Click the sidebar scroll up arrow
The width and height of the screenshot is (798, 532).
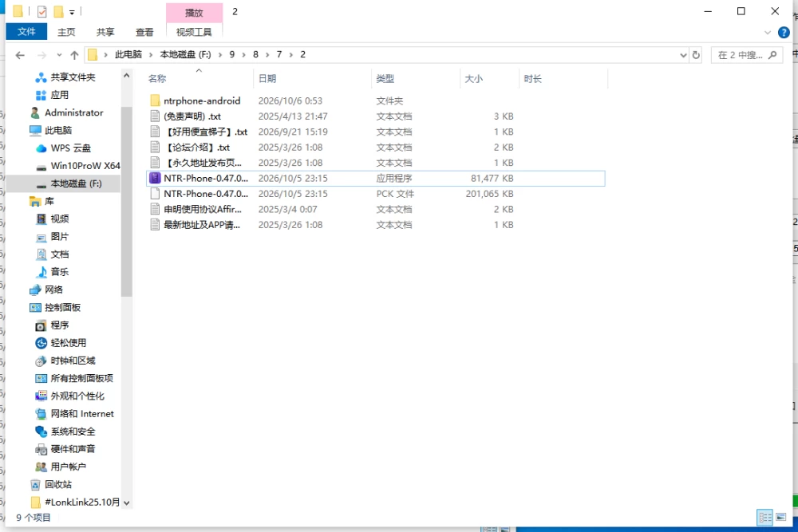[x=126, y=76]
